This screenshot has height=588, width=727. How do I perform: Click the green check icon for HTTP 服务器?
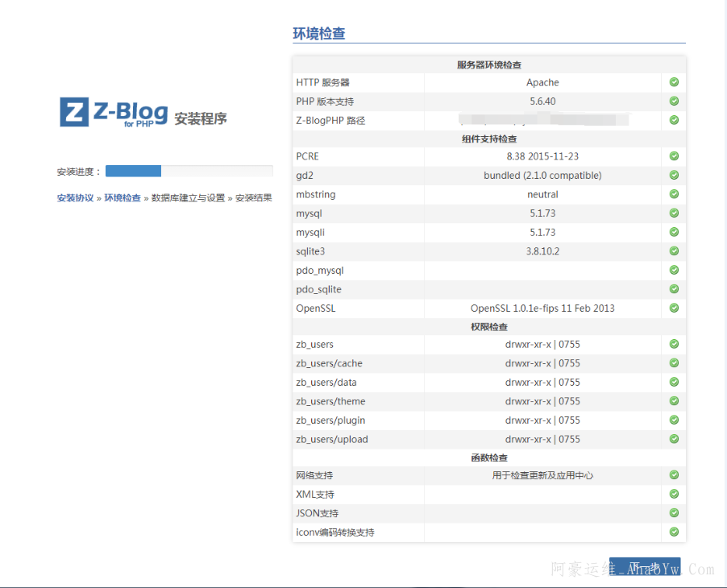click(x=674, y=82)
